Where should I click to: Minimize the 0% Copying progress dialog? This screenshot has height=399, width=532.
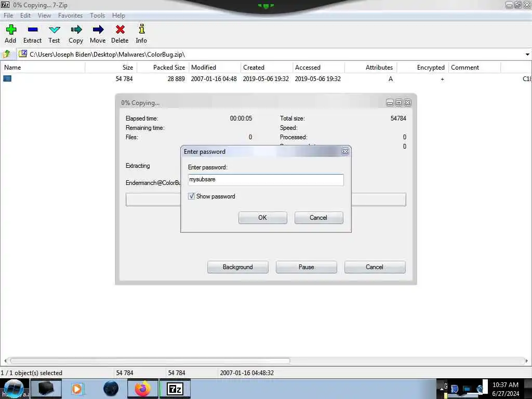pos(390,103)
